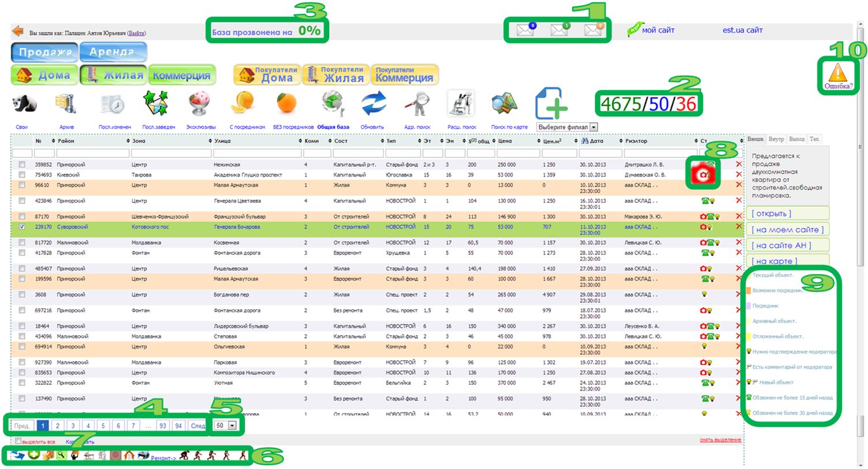Filter listings С посредником
The width and height of the screenshot is (868, 469).
(x=243, y=103)
